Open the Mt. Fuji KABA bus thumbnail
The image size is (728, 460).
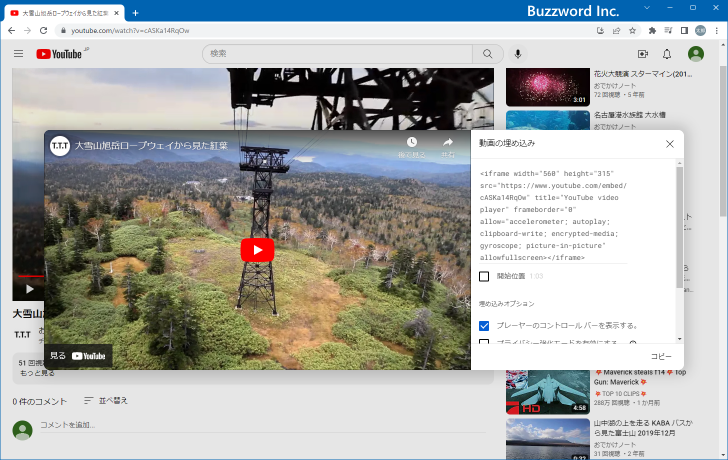click(x=548, y=439)
